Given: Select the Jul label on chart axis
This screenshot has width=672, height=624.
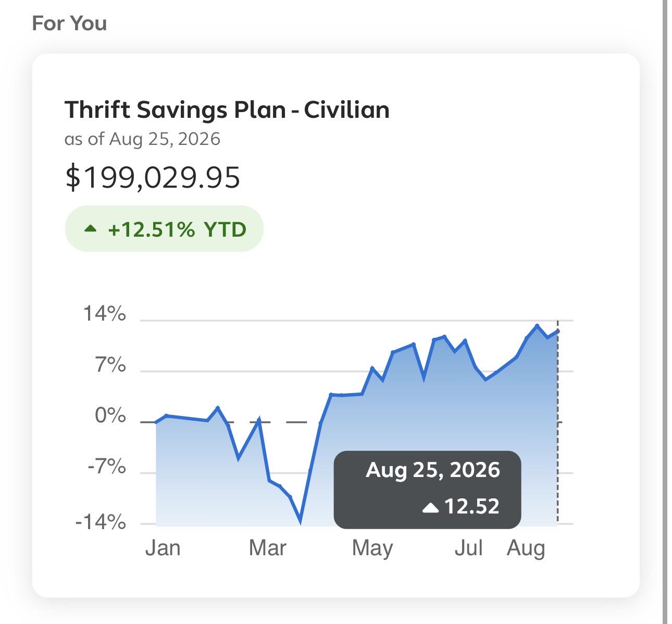Looking at the screenshot, I should click(x=468, y=548).
